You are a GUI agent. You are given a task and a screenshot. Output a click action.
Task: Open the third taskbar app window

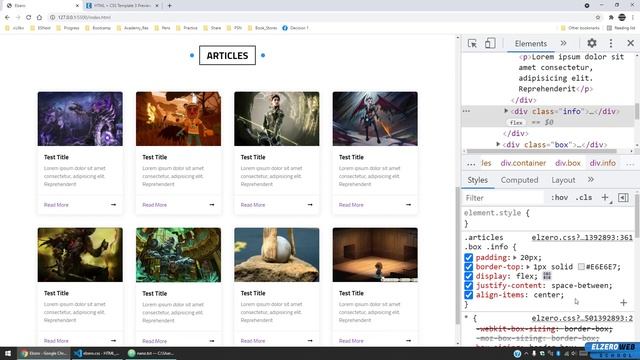[151, 353]
